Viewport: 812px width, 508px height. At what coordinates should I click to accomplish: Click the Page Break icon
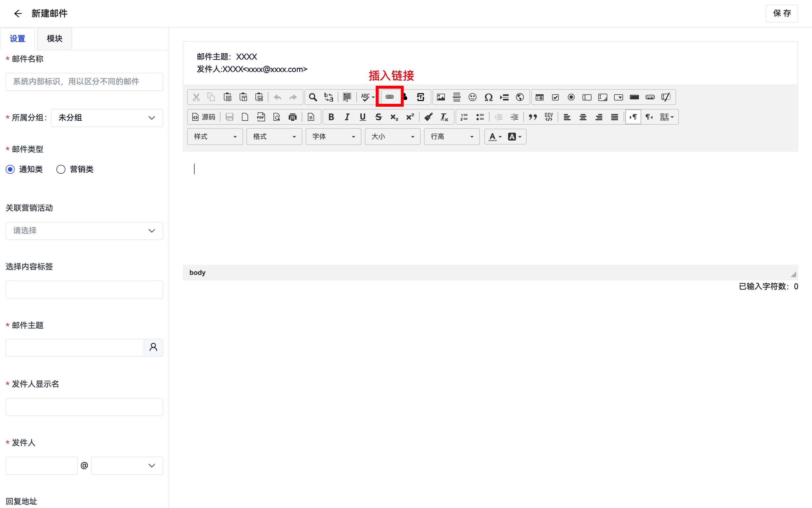click(x=504, y=97)
